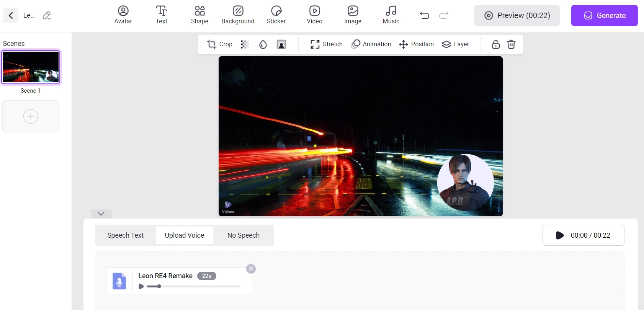Click the Scenes panel heading
This screenshot has height=310, width=644.
(x=14, y=44)
